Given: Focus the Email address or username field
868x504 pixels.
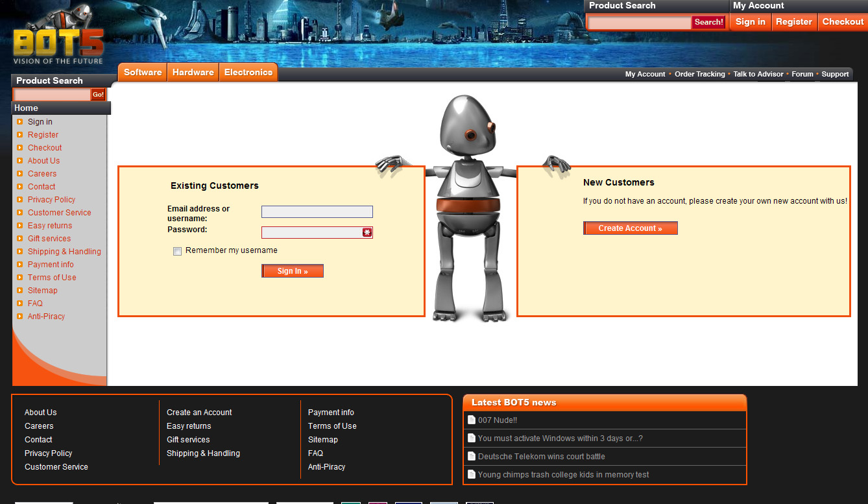Looking at the screenshot, I should click(317, 211).
